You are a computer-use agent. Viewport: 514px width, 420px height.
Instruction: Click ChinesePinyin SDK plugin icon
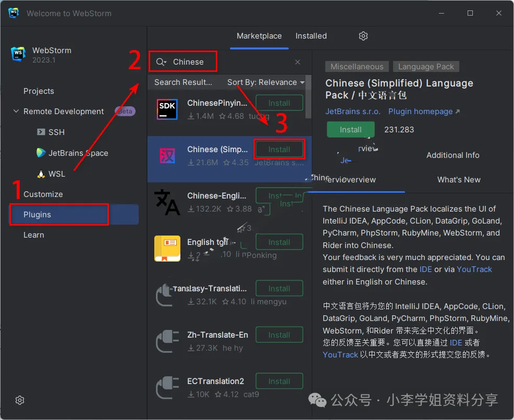click(167, 109)
